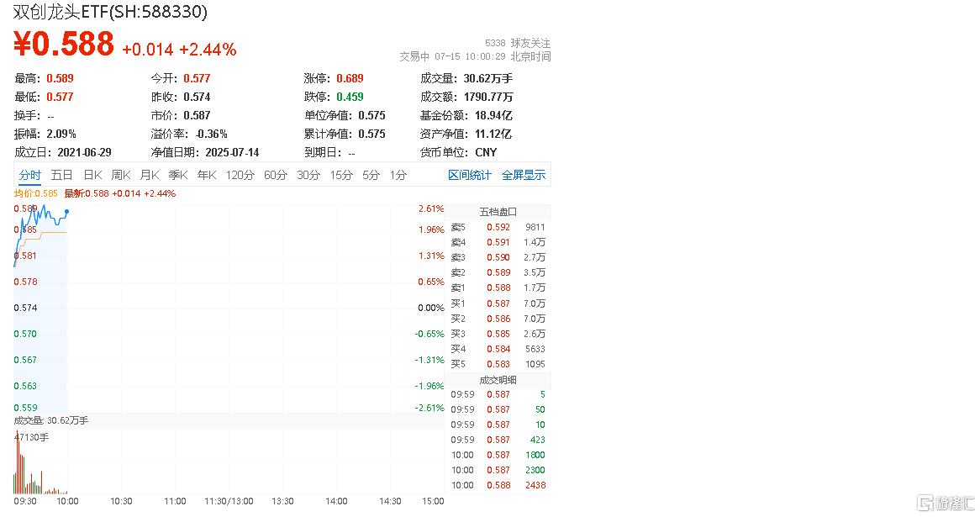Screen dimensions: 980x517
Task: Switch to the 分时 chart tab
Action: pyautogui.click(x=29, y=175)
